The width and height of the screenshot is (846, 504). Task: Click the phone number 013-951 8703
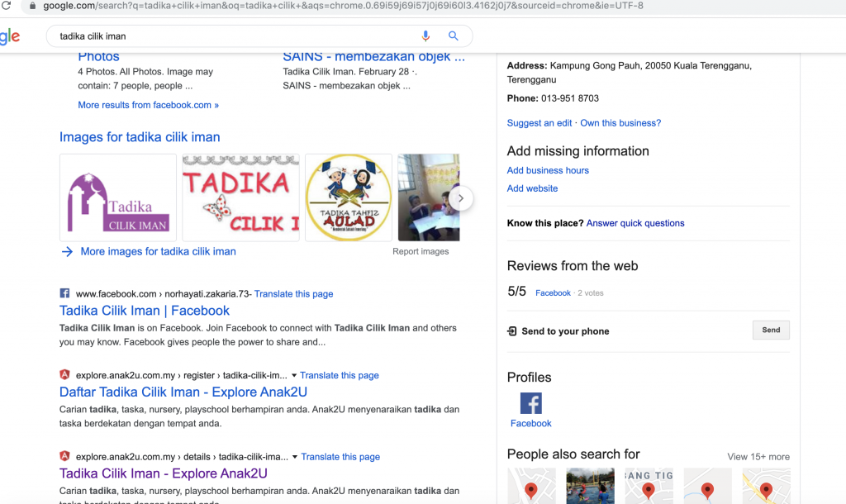(570, 98)
